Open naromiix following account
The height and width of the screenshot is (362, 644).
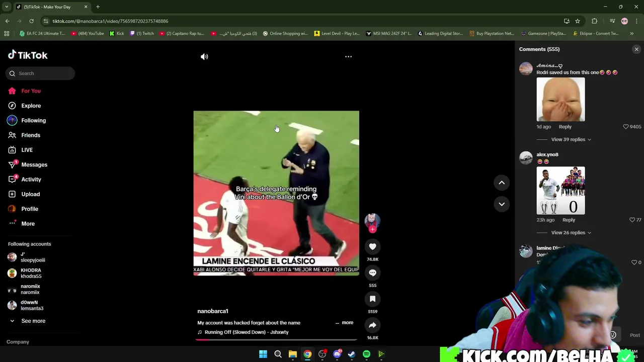click(x=30, y=289)
